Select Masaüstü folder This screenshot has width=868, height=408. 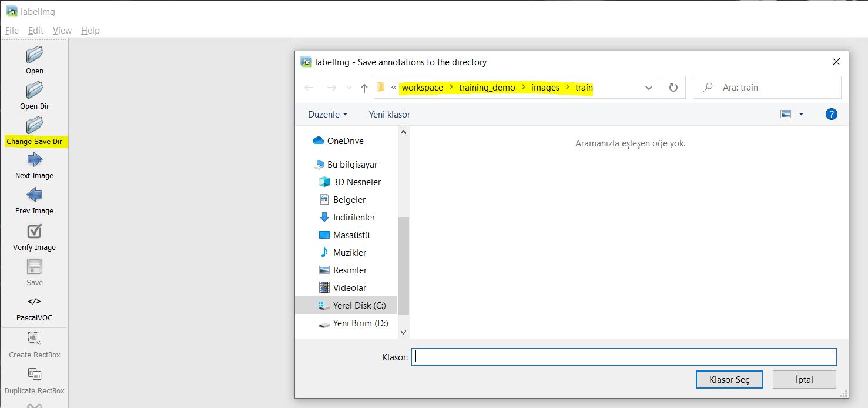344,235
